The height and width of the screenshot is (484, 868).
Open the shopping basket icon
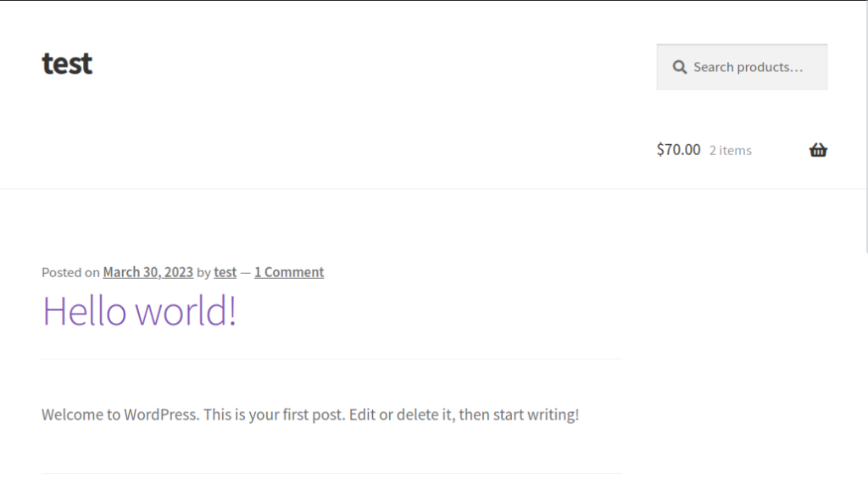[818, 150]
